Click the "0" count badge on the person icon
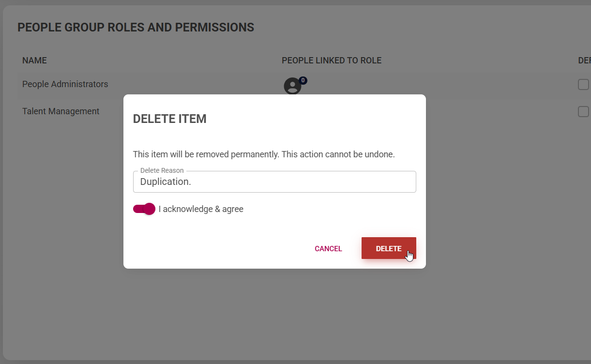591x364 pixels. tap(303, 80)
